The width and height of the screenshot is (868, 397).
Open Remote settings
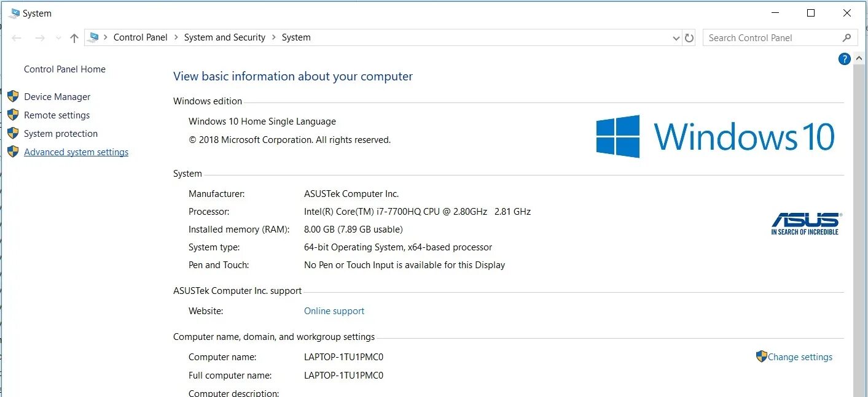pyautogui.click(x=57, y=115)
